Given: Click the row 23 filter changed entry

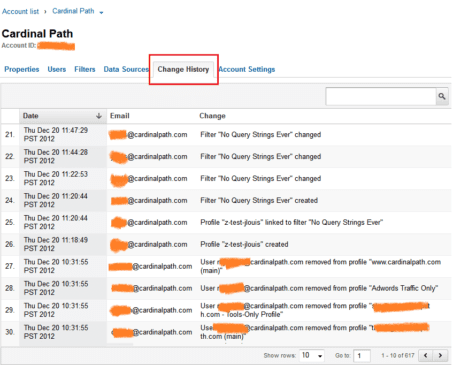Looking at the screenshot, I should (x=261, y=179).
